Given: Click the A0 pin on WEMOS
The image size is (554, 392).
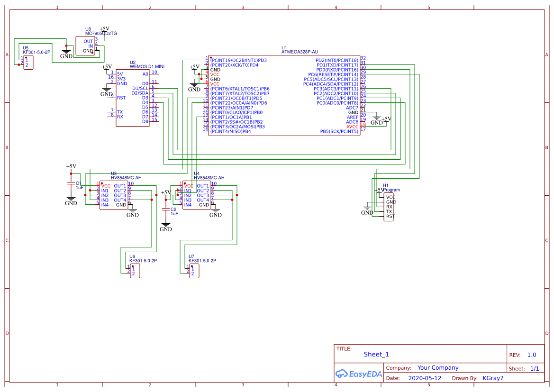Looking at the screenshot, I should [x=145, y=74].
